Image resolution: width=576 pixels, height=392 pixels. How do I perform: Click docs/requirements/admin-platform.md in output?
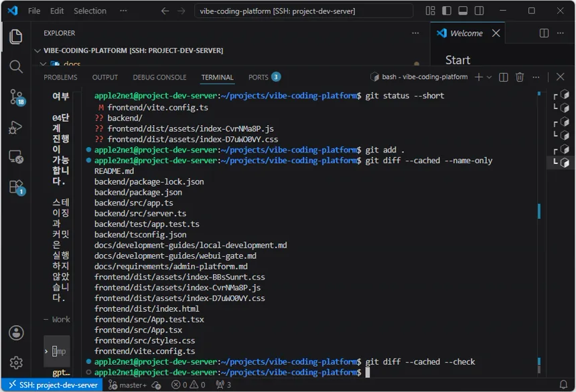coord(171,266)
